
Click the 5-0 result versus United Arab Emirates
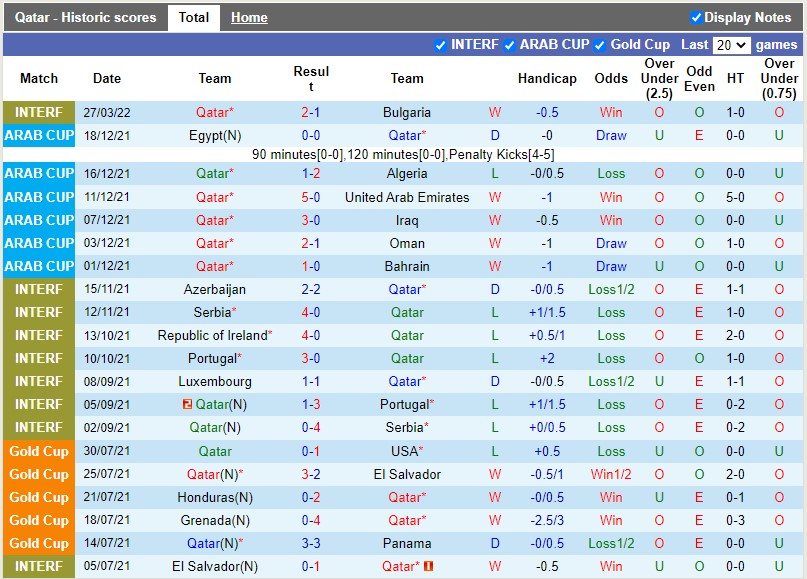[x=311, y=197]
